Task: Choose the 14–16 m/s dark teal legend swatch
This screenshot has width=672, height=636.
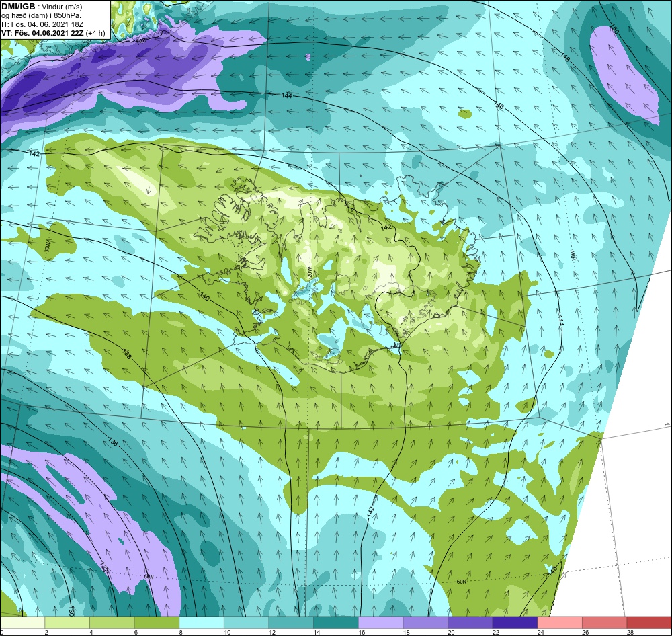Action: pos(336,623)
